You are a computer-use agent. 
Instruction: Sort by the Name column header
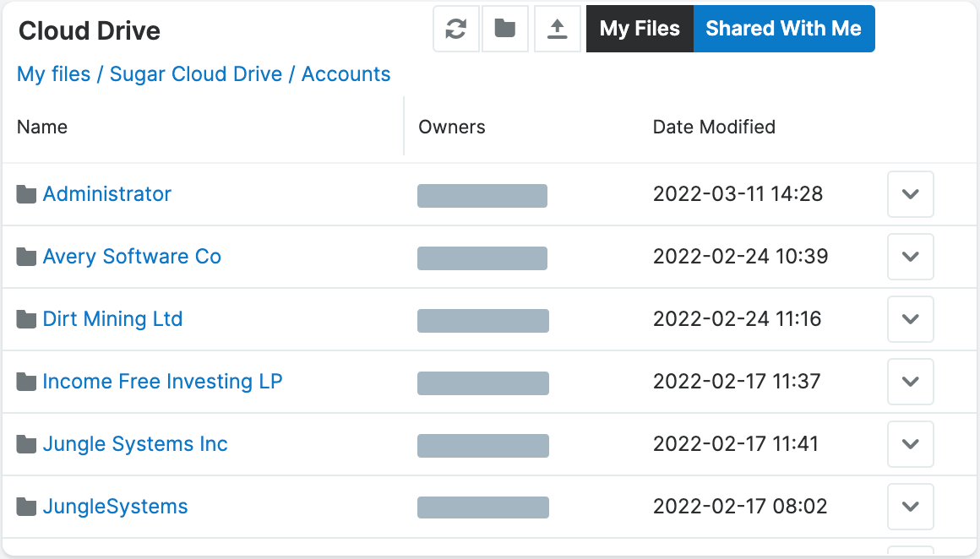point(42,127)
